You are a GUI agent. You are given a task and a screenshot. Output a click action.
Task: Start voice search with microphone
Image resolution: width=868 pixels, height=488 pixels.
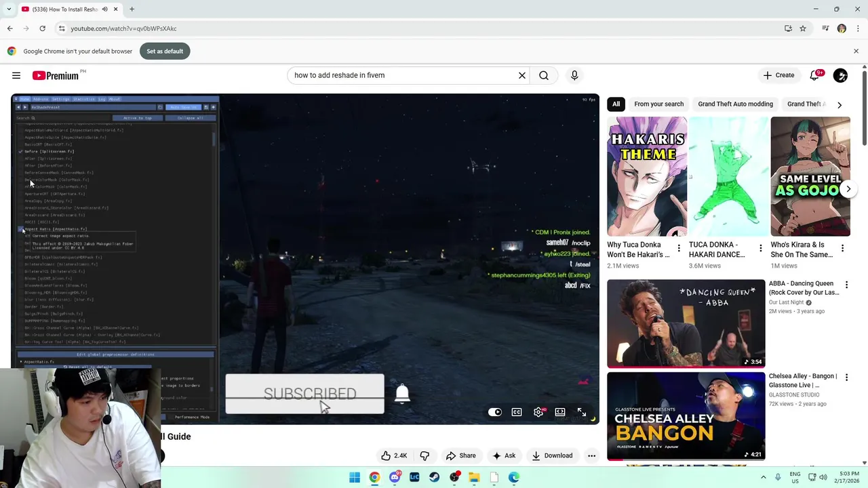click(574, 75)
